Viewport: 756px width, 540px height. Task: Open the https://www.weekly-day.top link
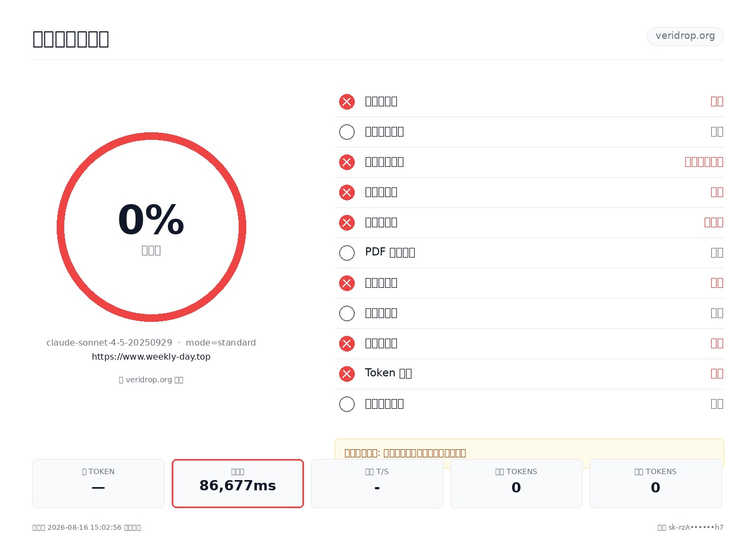[x=151, y=356]
